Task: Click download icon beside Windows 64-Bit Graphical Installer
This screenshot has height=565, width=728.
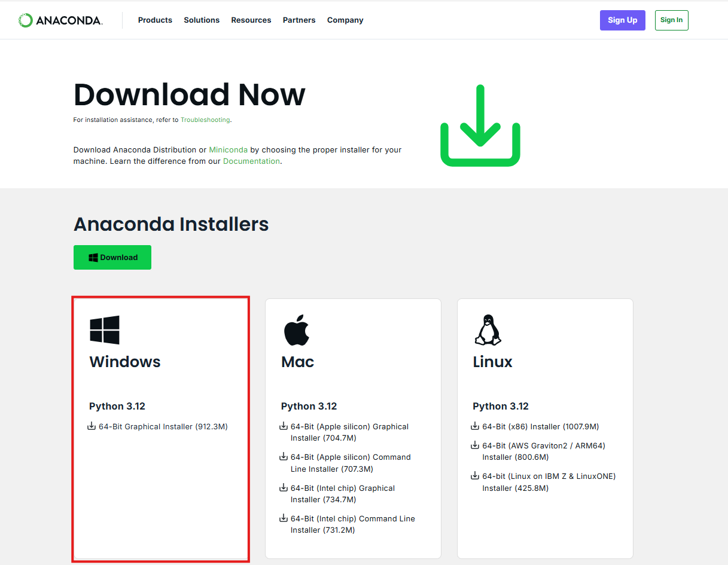Action: [92, 426]
